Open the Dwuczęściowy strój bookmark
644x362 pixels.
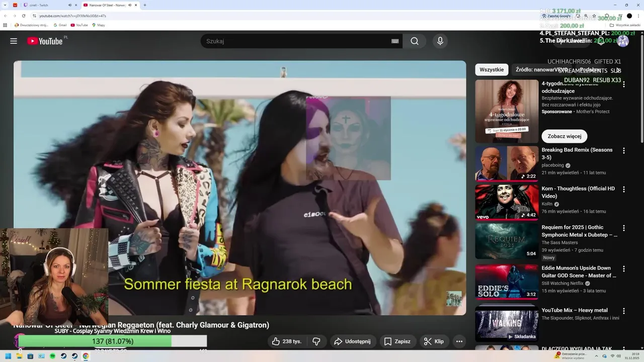tap(31, 25)
